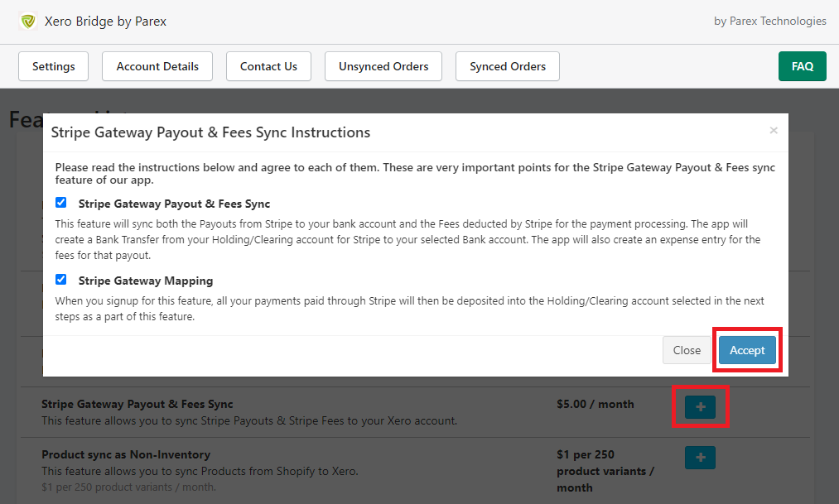Open the Contact Us page
Image resolution: width=839 pixels, height=504 pixels.
point(268,66)
